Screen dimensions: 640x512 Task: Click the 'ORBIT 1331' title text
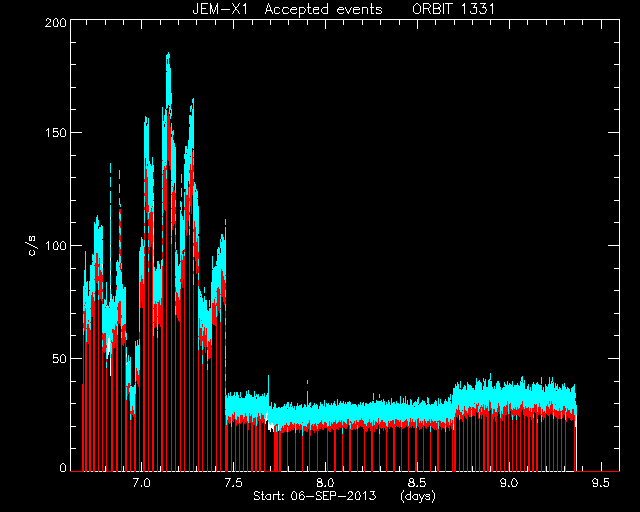pyautogui.click(x=453, y=9)
